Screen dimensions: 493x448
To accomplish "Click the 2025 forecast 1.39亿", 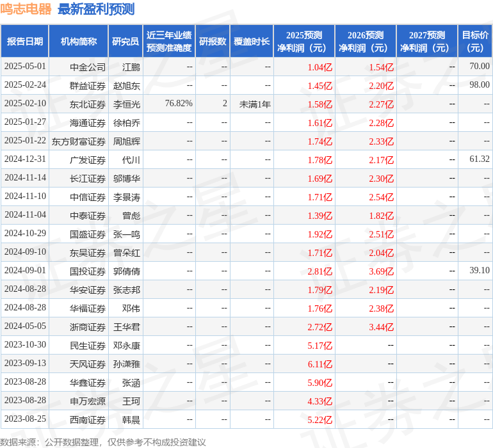I will [x=319, y=215].
